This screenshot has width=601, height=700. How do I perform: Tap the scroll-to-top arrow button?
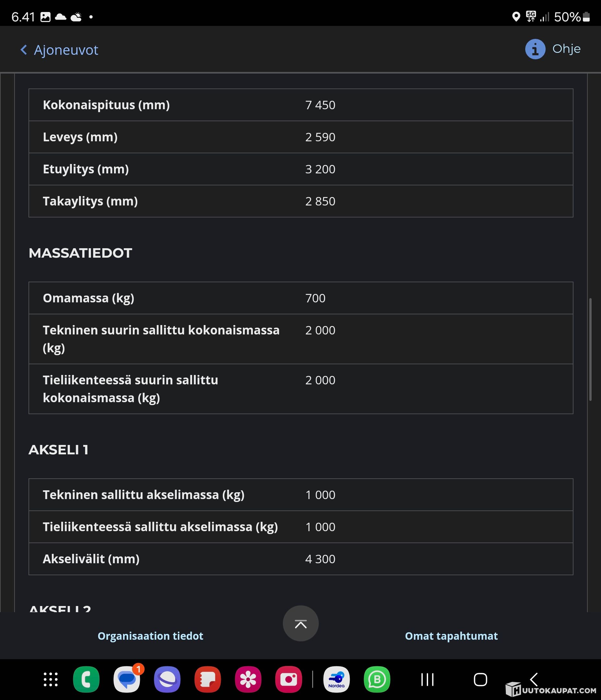point(300,624)
